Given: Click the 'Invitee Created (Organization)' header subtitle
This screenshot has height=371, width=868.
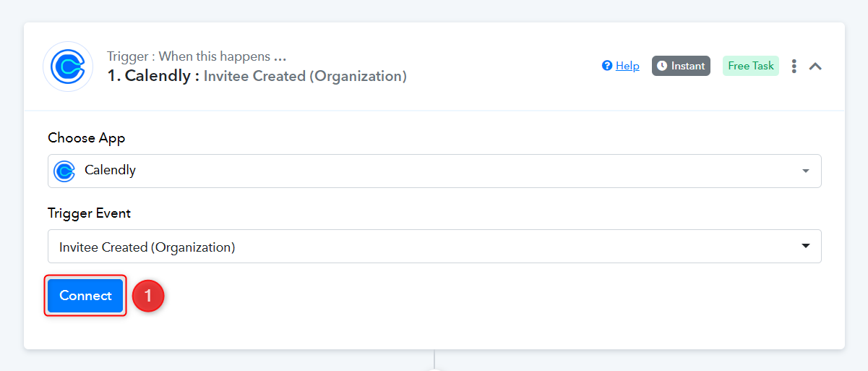Looking at the screenshot, I should coord(305,76).
